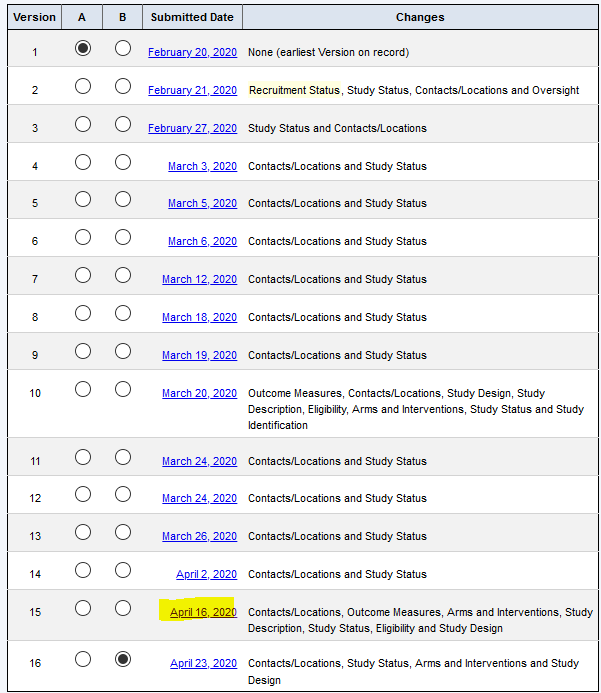
Task: Open the February 20, 2020 version link
Action: [192, 52]
